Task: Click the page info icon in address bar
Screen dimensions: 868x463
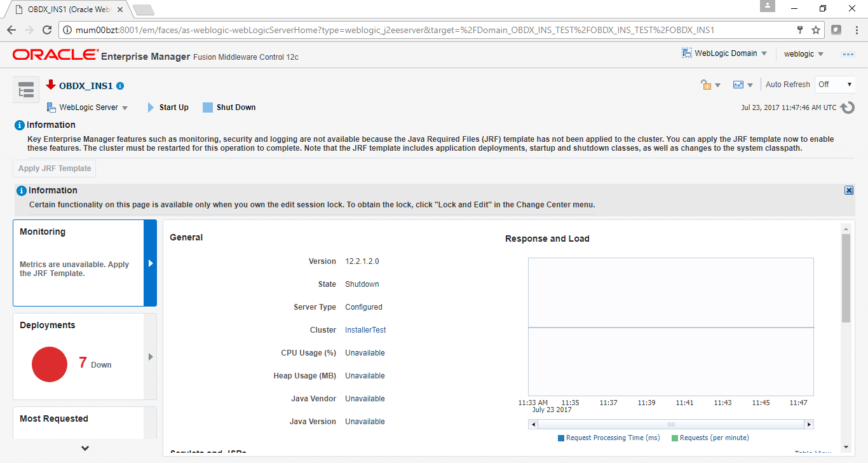Action: (x=67, y=30)
